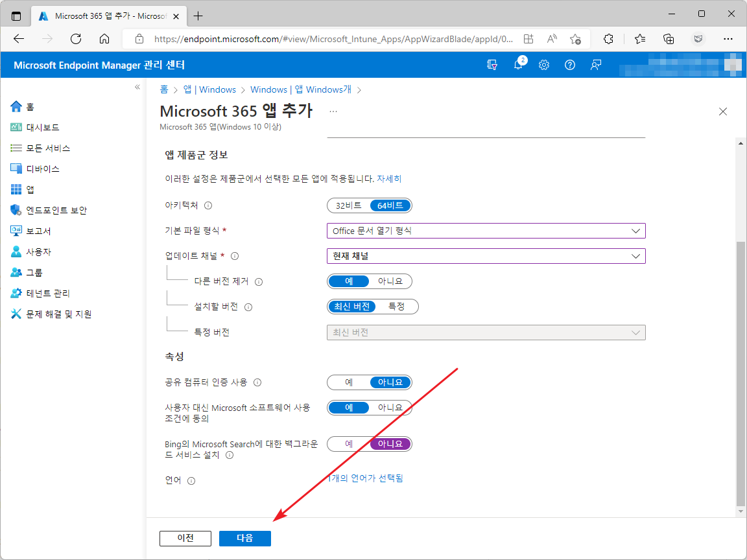
Task: Open the notifications bell
Action: point(518,65)
